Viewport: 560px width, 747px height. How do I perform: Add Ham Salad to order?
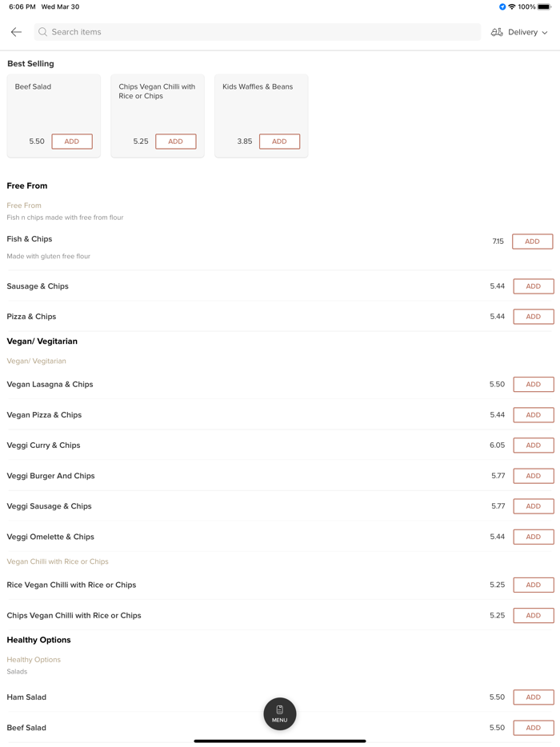(533, 697)
